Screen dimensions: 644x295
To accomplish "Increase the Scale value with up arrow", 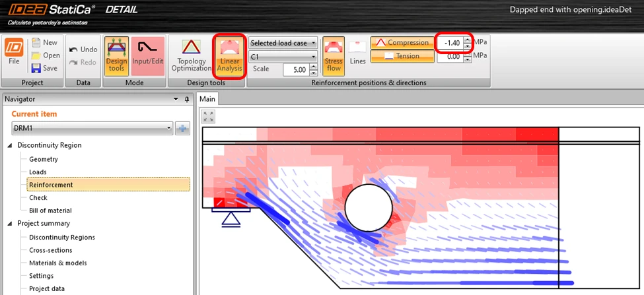I will (x=314, y=67).
